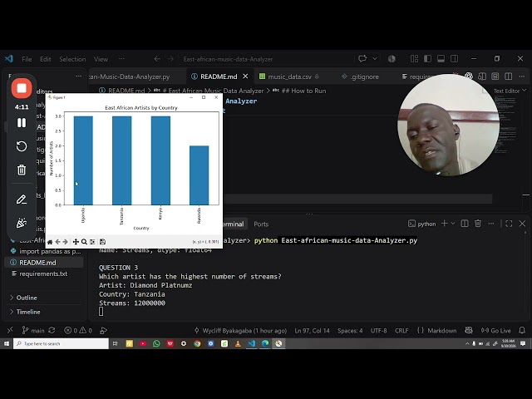The width and height of the screenshot is (532, 399).
Task: Pause the screen recording
Action: pyautogui.click(x=22, y=123)
